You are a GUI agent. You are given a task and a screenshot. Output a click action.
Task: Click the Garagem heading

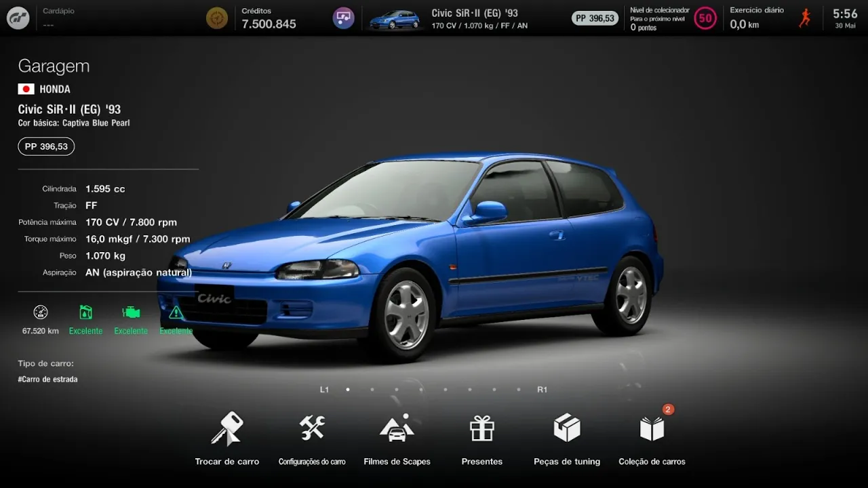pos(54,66)
